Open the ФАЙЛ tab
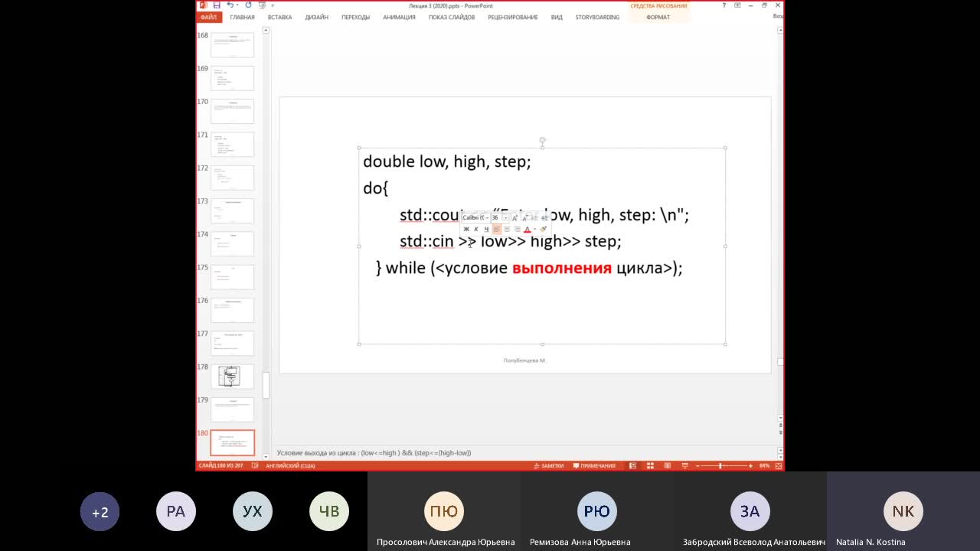The width and height of the screenshot is (980, 551). click(x=208, y=17)
